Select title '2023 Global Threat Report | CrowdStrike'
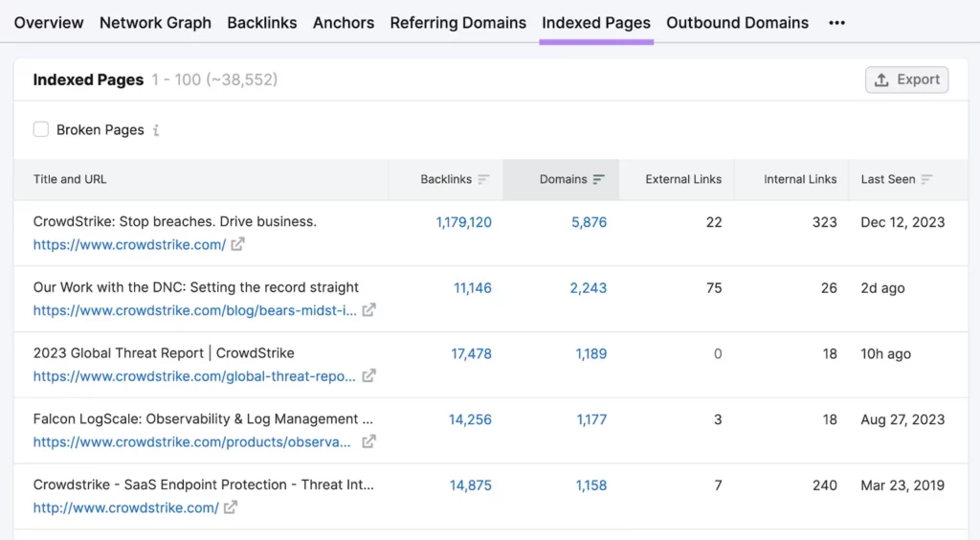The image size is (980, 540). 164,353
